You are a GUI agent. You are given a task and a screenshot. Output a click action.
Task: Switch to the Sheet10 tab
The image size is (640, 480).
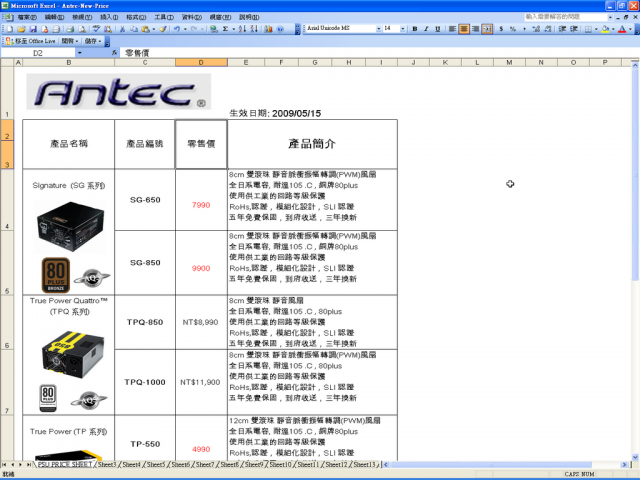(x=280, y=464)
